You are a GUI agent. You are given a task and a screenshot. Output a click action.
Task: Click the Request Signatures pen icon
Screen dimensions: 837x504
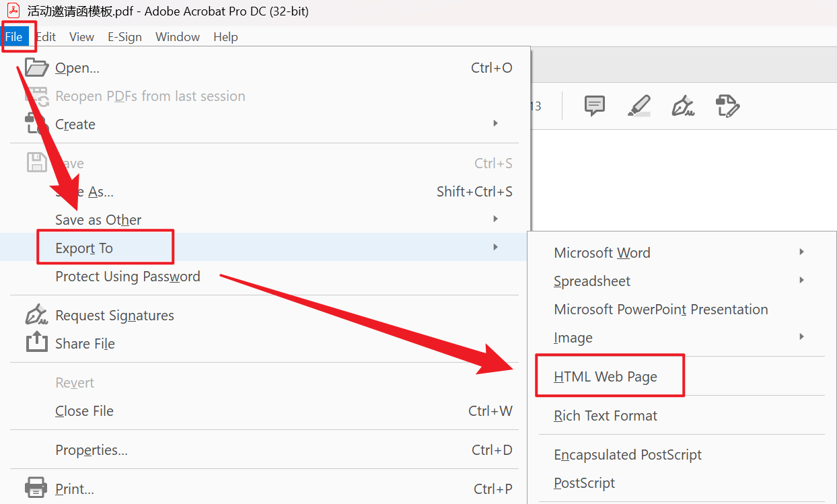coord(36,315)
